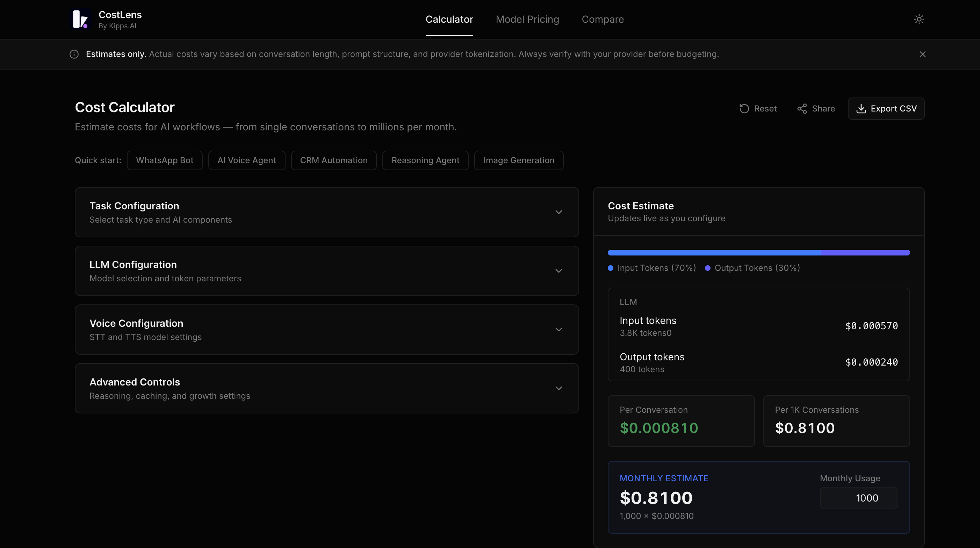The height and width of the screenshot is (548, 980).
Task: Click the 'Updates live as you configure' text
Action: click(666, 219)
